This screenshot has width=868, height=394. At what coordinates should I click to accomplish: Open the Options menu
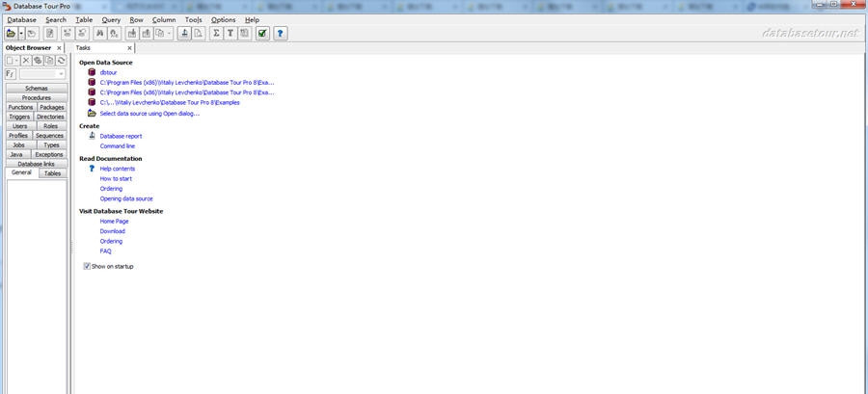223,19
